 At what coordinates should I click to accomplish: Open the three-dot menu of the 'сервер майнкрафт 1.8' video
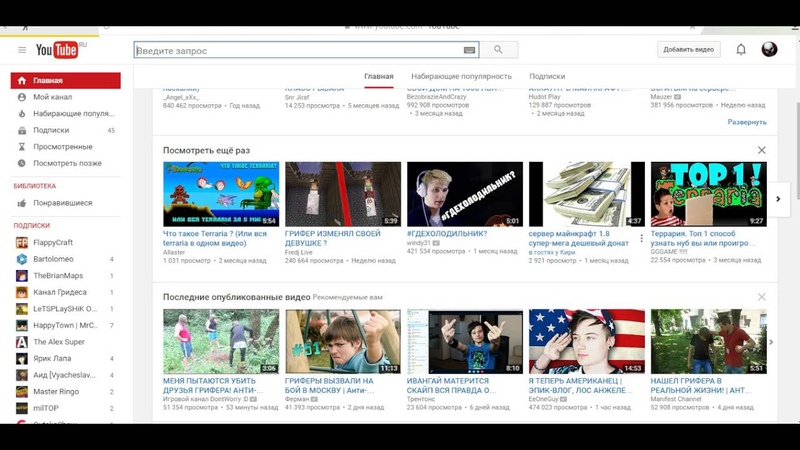coord(642,238)
